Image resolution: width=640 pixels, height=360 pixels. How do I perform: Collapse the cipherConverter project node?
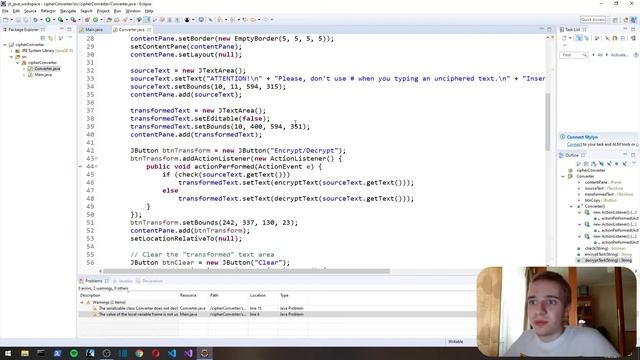(5, 44)
